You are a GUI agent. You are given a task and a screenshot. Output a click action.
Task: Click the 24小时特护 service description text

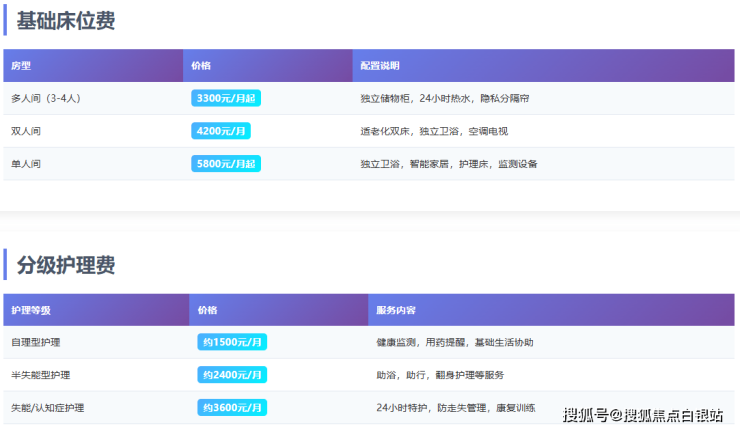point(402,408)
